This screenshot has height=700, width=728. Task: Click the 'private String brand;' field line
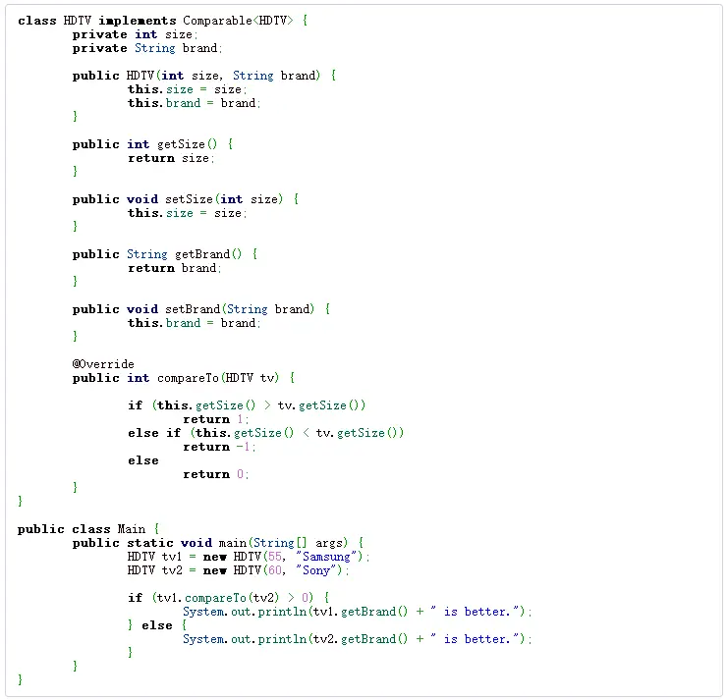point(147,48)
